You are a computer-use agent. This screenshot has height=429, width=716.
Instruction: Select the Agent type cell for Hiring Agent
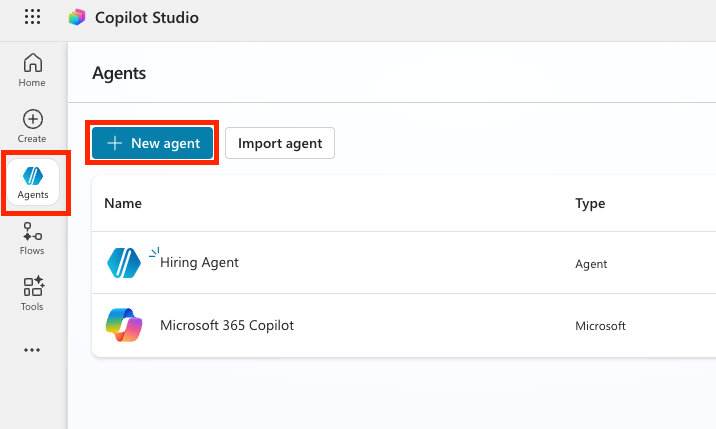[591, 264]
